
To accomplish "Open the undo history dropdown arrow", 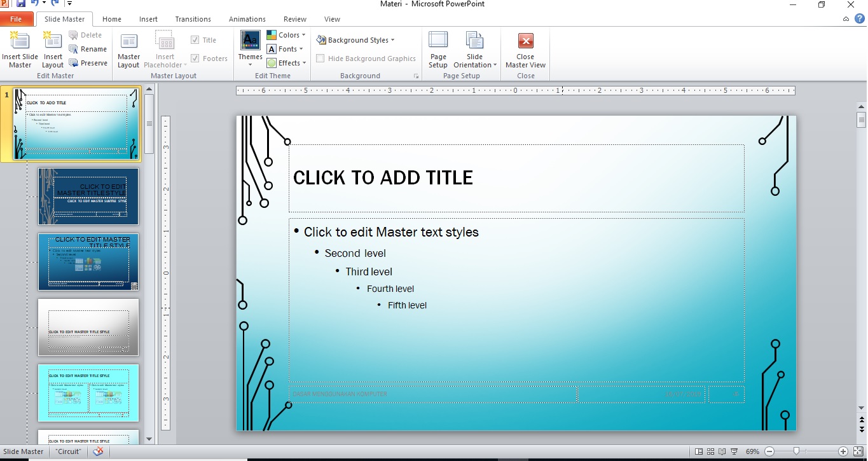I will pyautogui.click(x=44, y=4).
